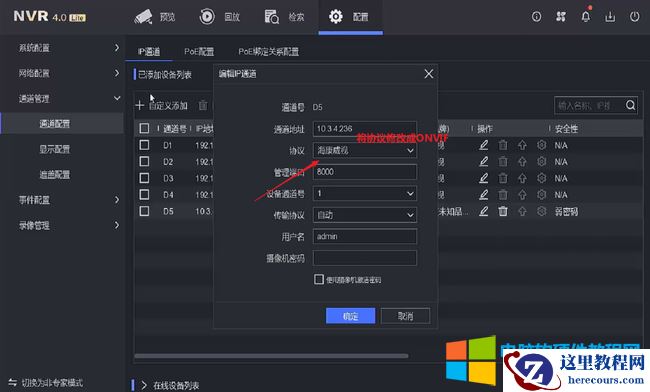This screenshot has height=392, width=650.
Task: Click the trash icon for row D2
Action: click(x=503, y=162)
